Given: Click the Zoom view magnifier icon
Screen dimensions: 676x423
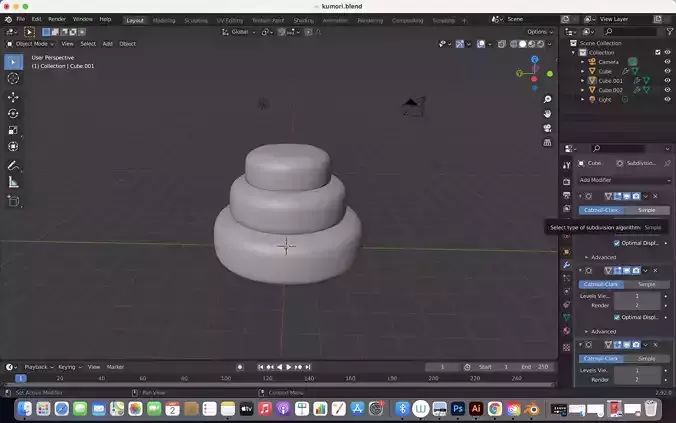Looking at the screenshot, I should [547, 100].
